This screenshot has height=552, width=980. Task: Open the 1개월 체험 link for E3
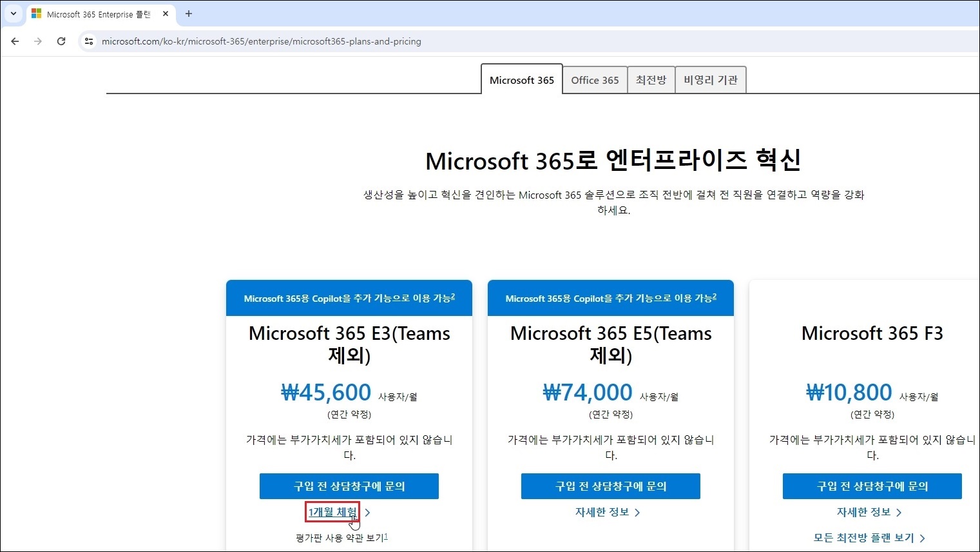332,512
